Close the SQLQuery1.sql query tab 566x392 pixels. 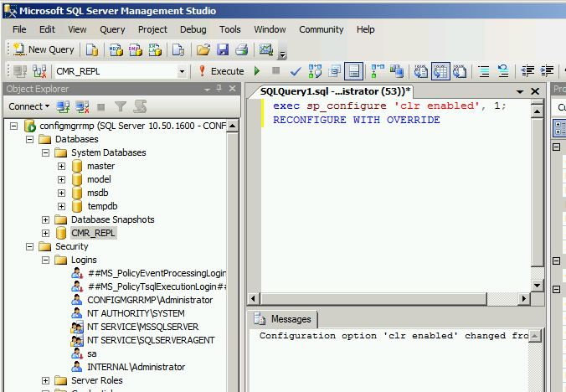click(x=534, y=90)
